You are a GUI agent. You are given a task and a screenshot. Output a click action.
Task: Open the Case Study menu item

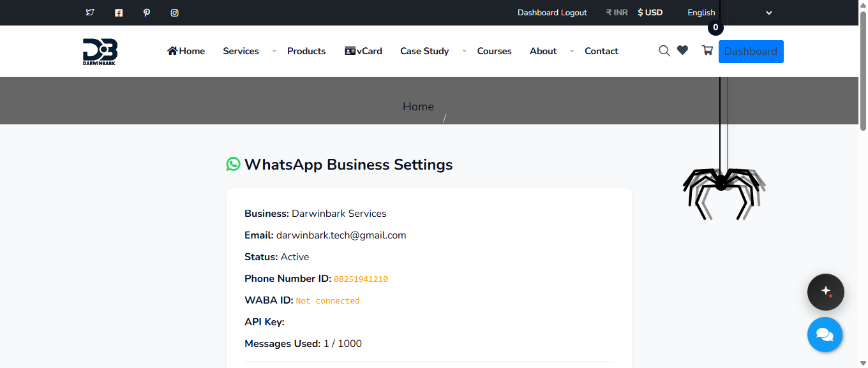(x=424, y=51)
